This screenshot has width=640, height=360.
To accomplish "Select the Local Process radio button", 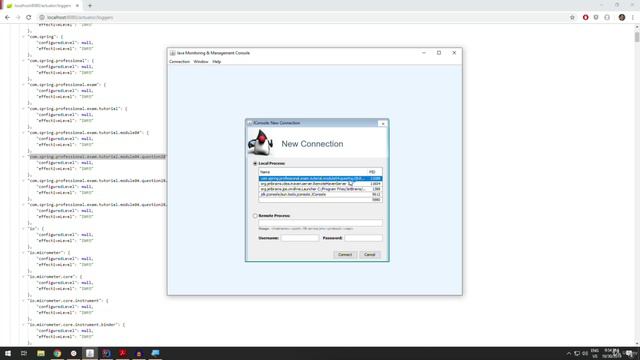I will pos(255,163).
